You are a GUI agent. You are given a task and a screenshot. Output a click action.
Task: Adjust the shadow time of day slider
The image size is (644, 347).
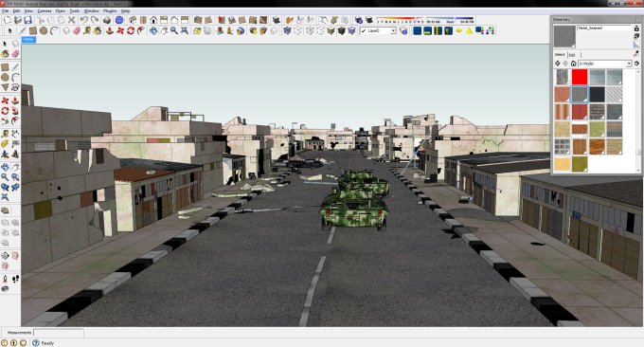click(x=451, y=19)
